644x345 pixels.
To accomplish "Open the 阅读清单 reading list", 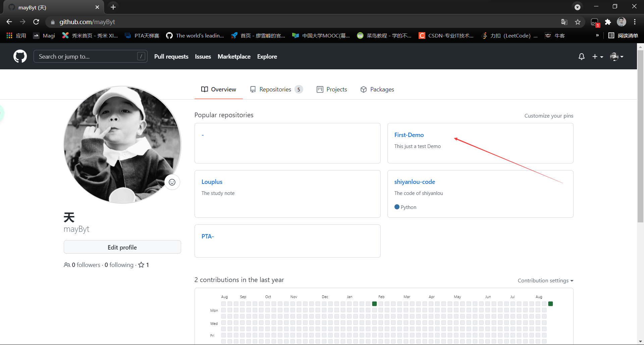I will [x=623, y=36].
